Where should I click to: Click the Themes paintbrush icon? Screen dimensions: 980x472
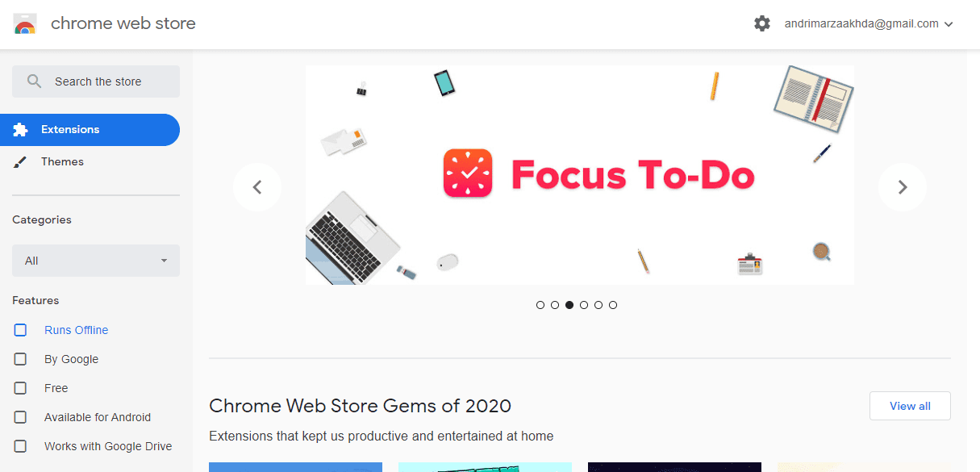(21, 162)
